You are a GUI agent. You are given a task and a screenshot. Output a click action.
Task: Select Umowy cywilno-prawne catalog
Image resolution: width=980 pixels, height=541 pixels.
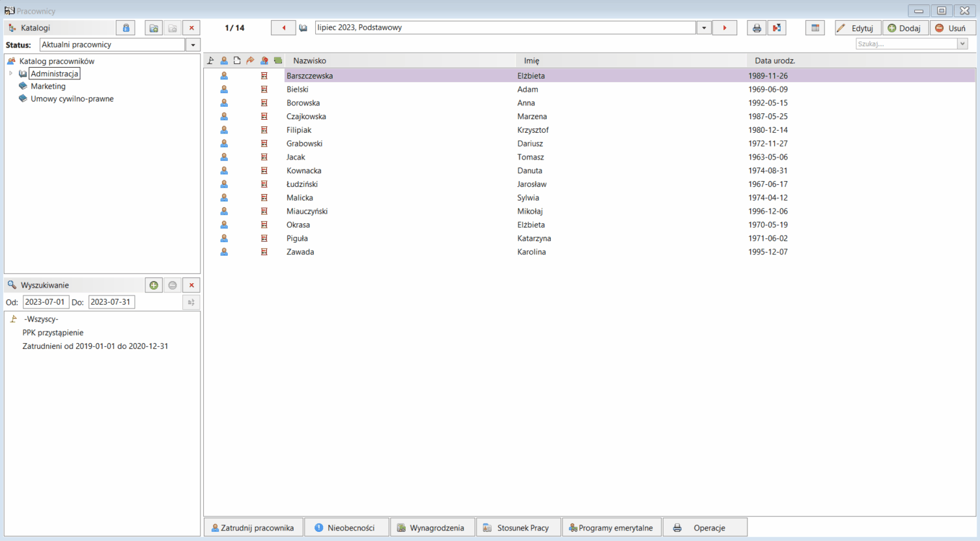72,99
